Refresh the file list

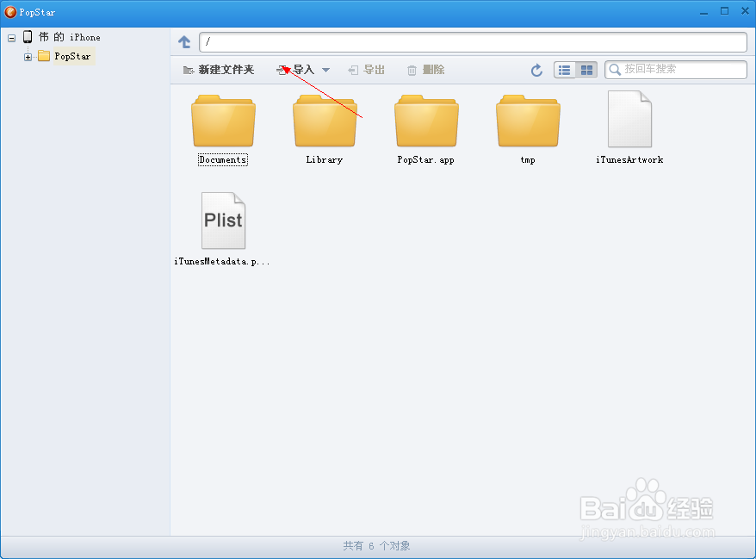coord(536,71)
